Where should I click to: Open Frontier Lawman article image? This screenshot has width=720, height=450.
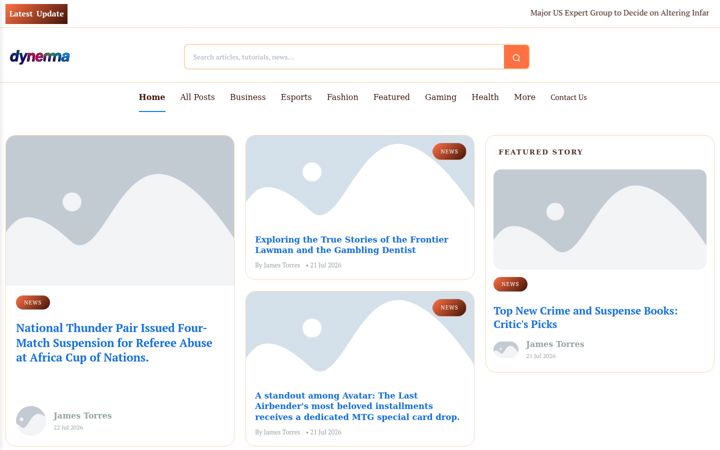coord(360,181)
